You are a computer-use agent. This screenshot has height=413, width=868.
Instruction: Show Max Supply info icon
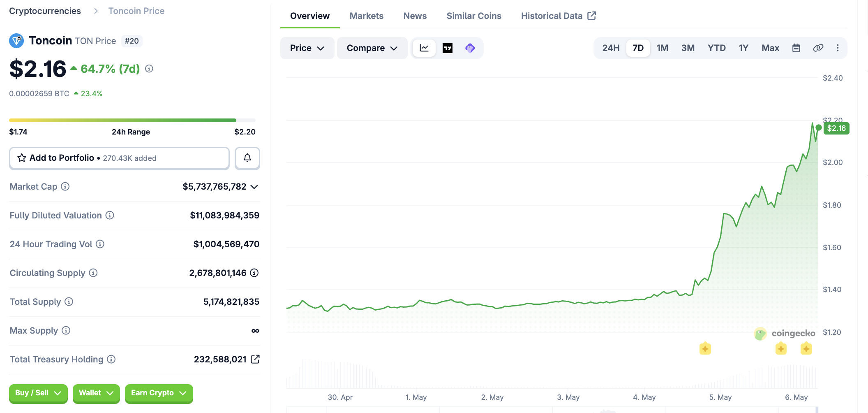click(66, 330)
